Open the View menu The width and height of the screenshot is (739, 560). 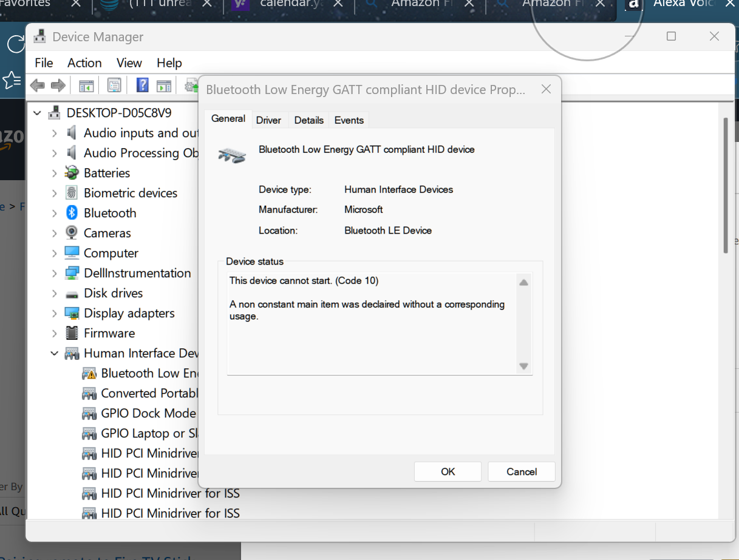tap(129, 62)
